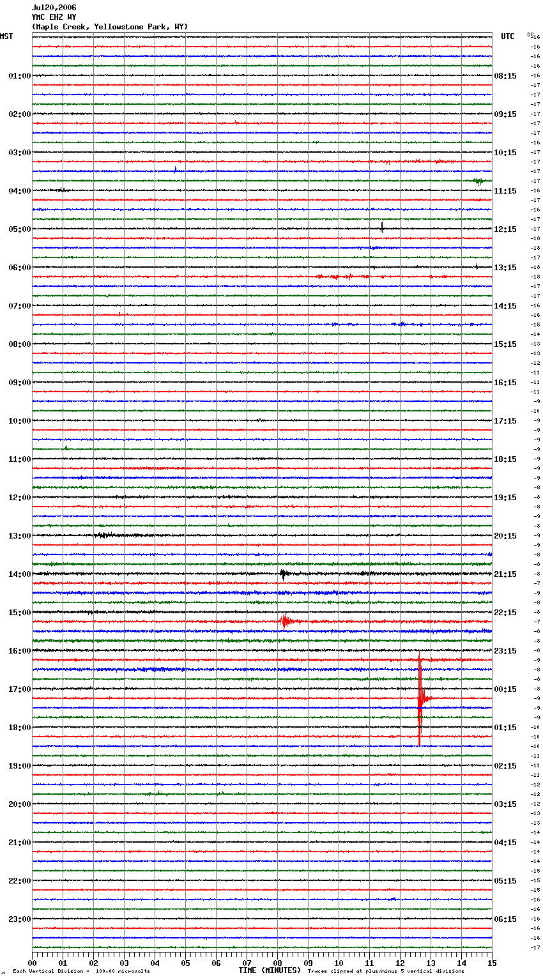Click the blue spike near minute 4.7 after 03:00
This screenshot has width=543, height=980.
[x=175, y=170]
